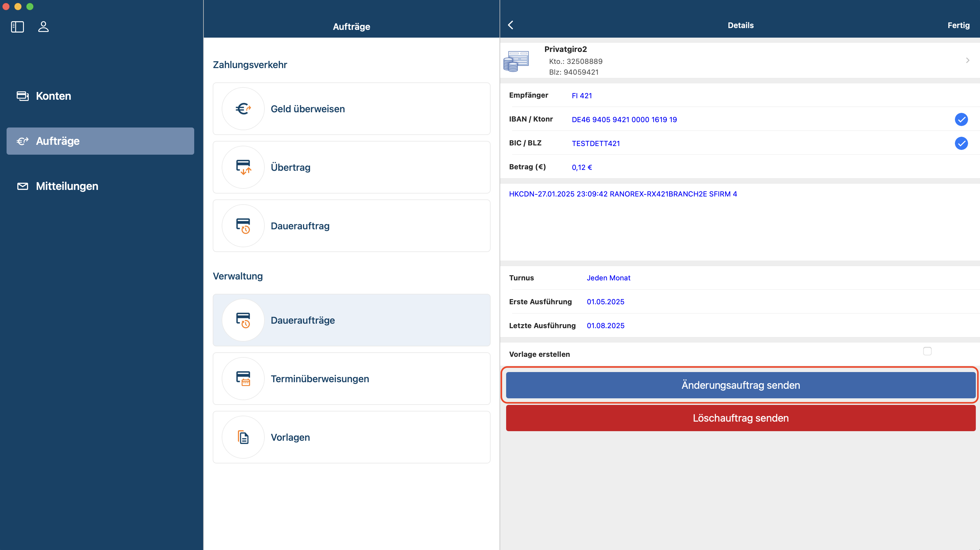The width and height of the screenshot is (980, 550).
Task: Open Konten in the sidebar
Action: coord(100,96)
